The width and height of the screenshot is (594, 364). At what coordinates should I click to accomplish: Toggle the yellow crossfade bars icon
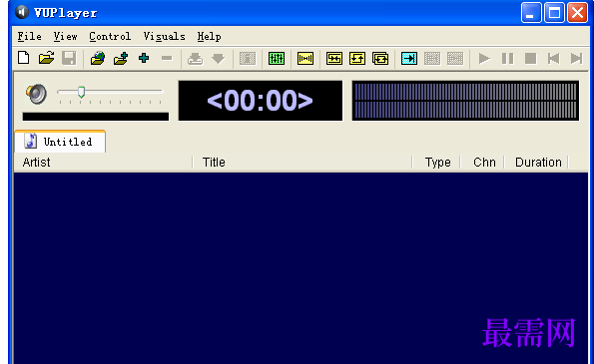305,59
